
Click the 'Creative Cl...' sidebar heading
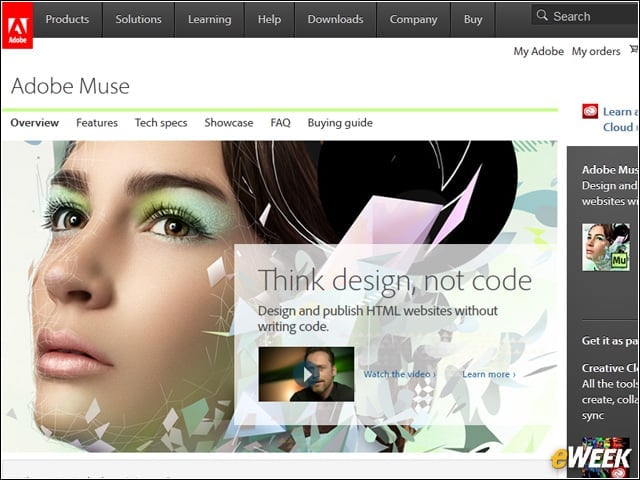[x=610, y=368]
